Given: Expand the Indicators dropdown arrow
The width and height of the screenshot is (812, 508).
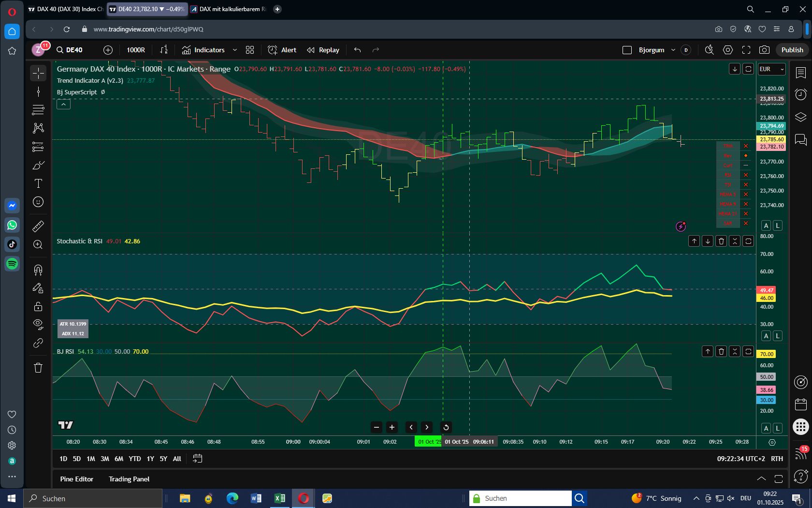Looking at the screenshot, I should [235, 50].
